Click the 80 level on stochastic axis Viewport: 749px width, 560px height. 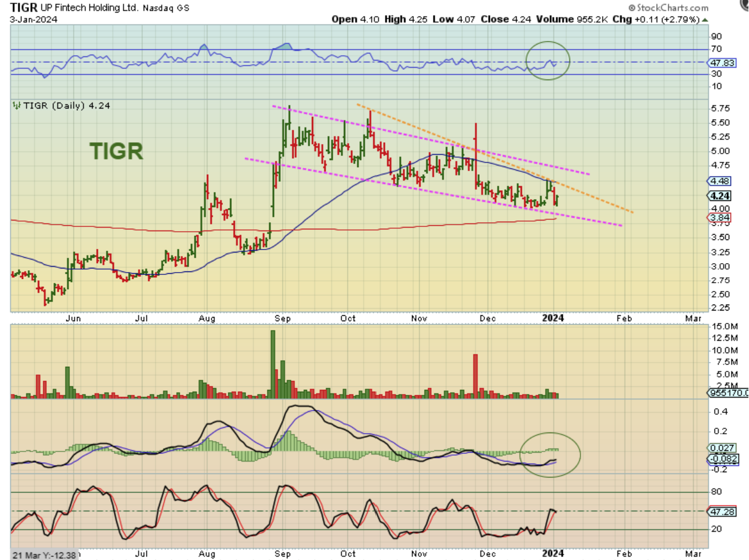716,492
